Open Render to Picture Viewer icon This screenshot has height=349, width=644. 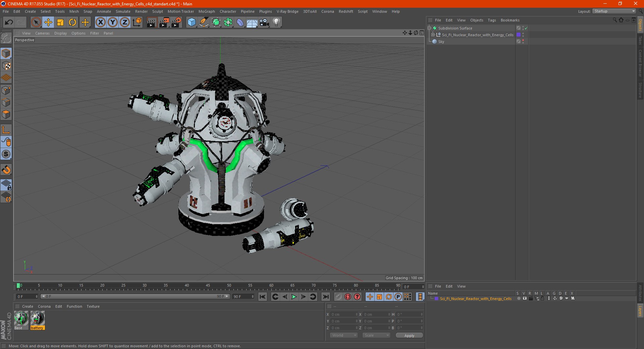(164, 22)
